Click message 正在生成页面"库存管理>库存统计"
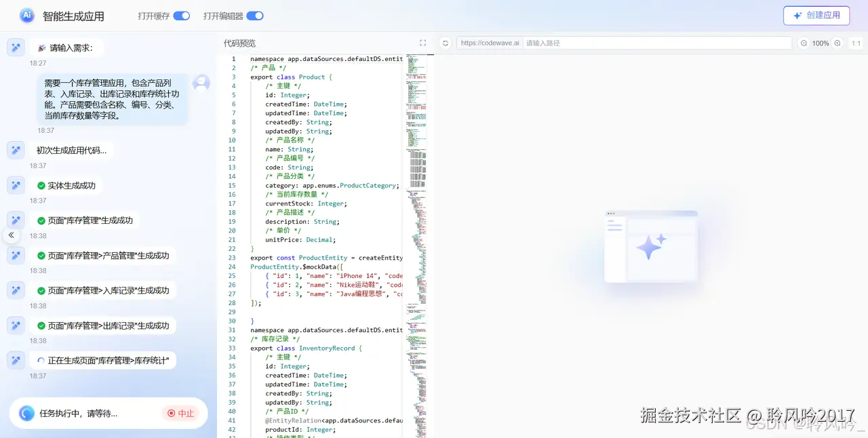868x438 pixels. [x=102, y=361]
